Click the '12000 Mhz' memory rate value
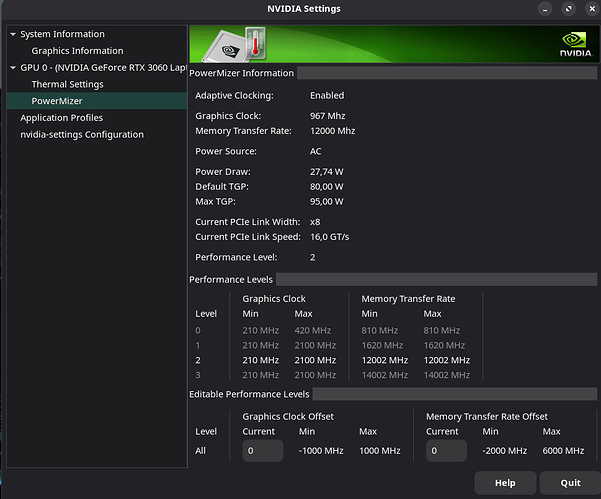This screenshot has height=499, width=601. coord(332,131)
